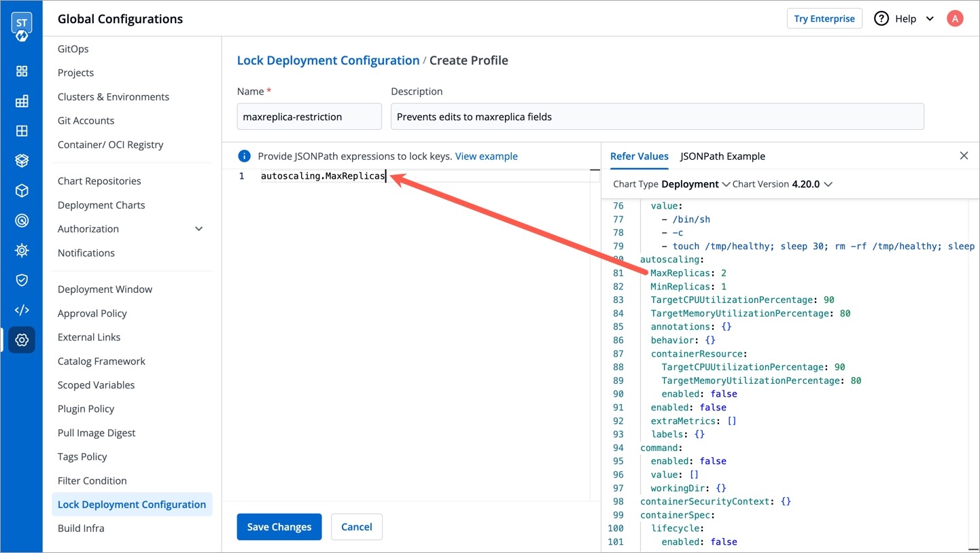Open the Chart Version 4.20.0 dropdown

point(812,184)
